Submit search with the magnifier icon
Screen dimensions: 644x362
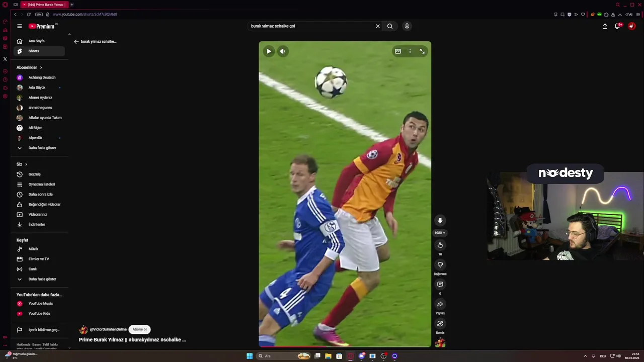click(390, 26)
